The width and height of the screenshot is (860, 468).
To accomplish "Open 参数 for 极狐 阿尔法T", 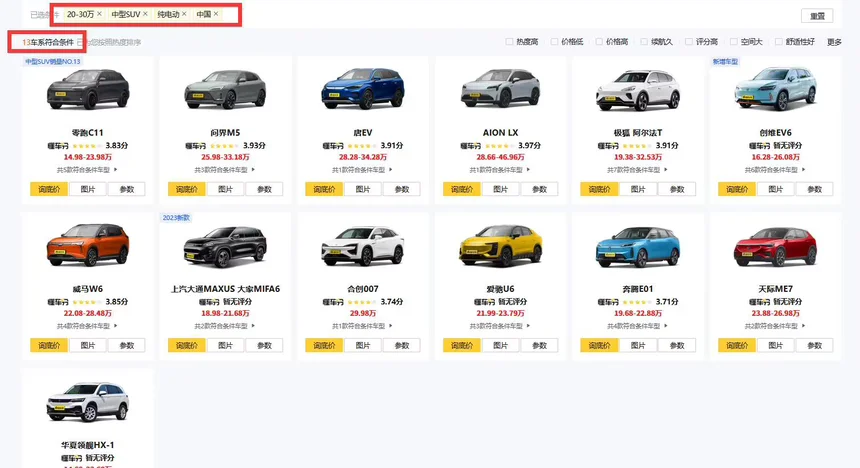I will 677,189.
